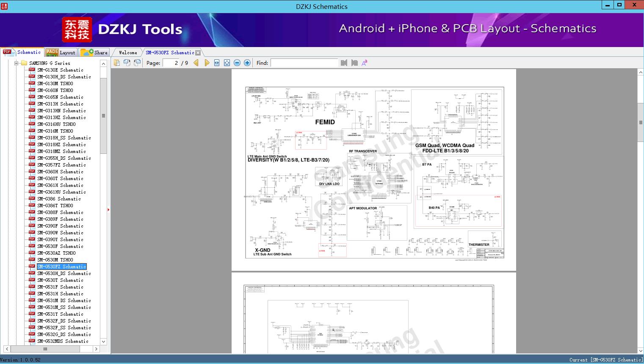Switch to the Welcome document tab
The image size is (644, 364).
pos(128,53)
